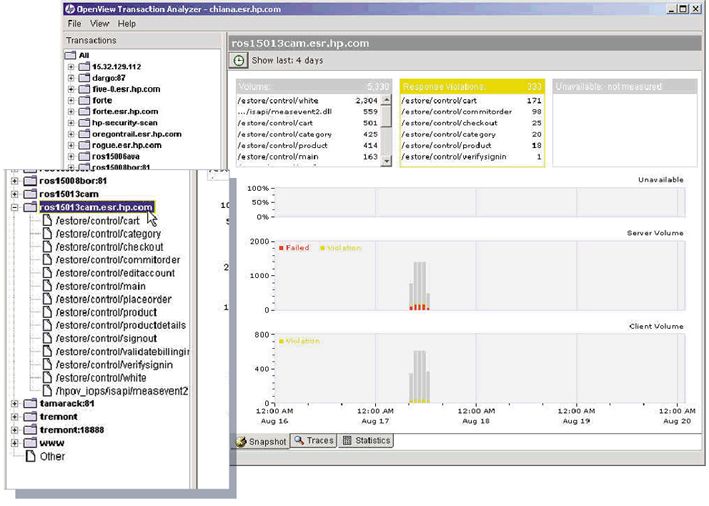Screen dimensions: 709x506
Task: Click the Show last: 4 days label
Action: coord(287,60)
